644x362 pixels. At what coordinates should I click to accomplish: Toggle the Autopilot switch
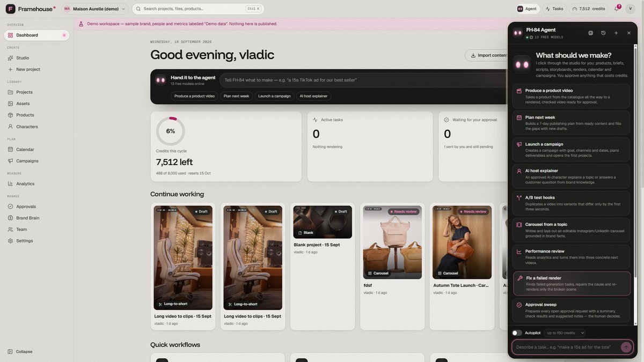(x=517, y=333)
